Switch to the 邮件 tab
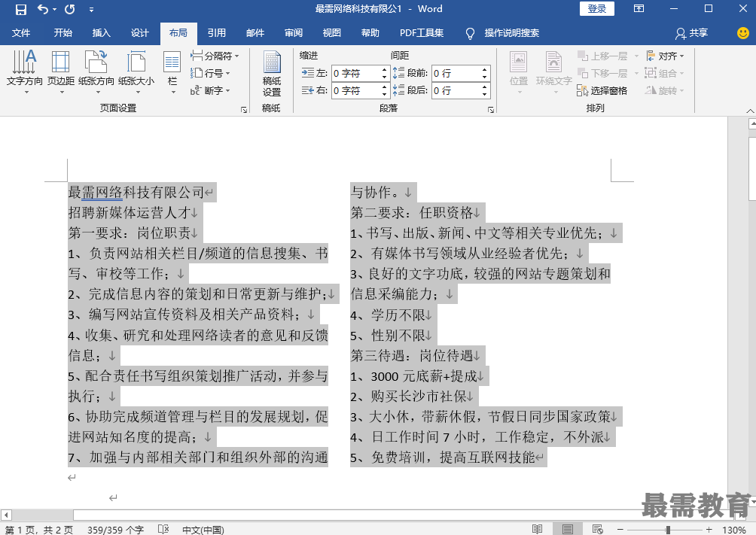756x535 pixels. click(255, 33)
